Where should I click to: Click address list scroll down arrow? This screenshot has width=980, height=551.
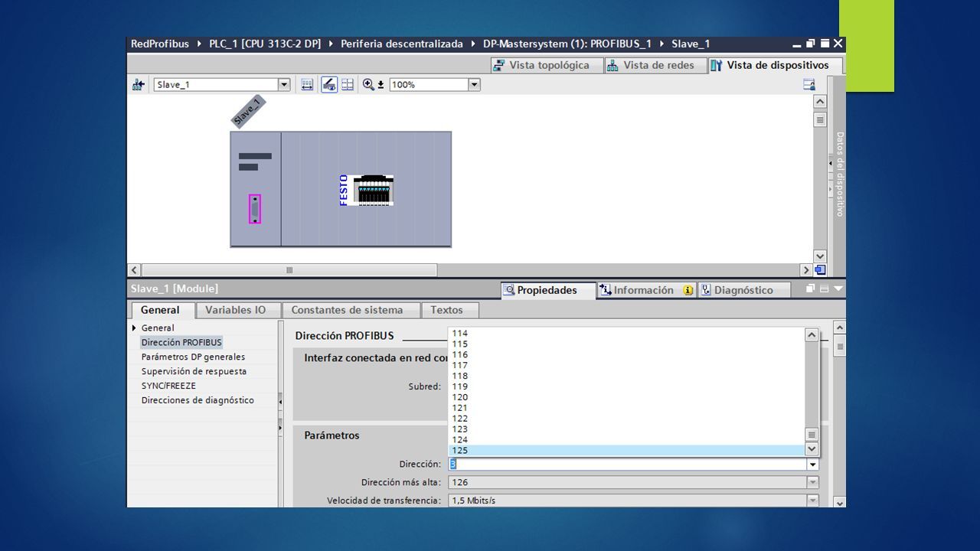tap(812, 450)
